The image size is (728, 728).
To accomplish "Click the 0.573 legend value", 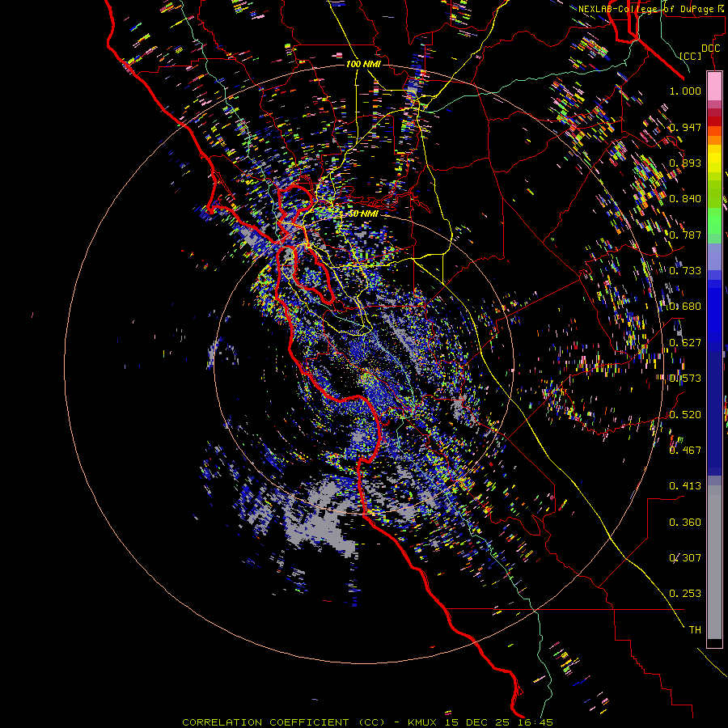I will (685, 379).
